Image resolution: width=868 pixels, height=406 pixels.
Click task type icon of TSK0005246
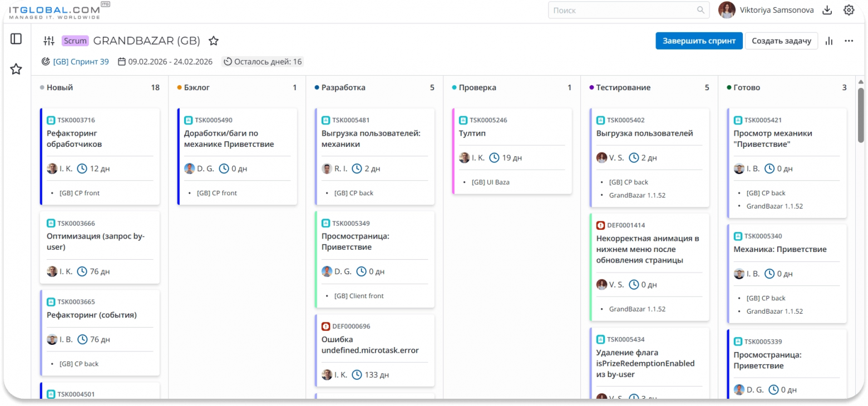click(463, 120)
